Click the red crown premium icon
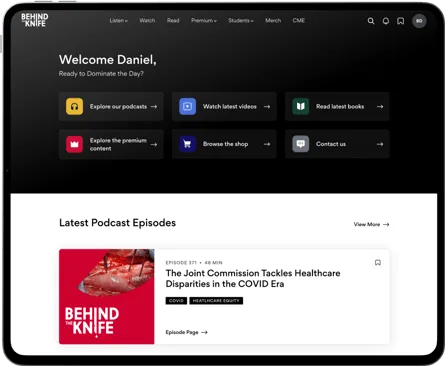The width and height of the screenshot is (445, 366). coord(74,144)
